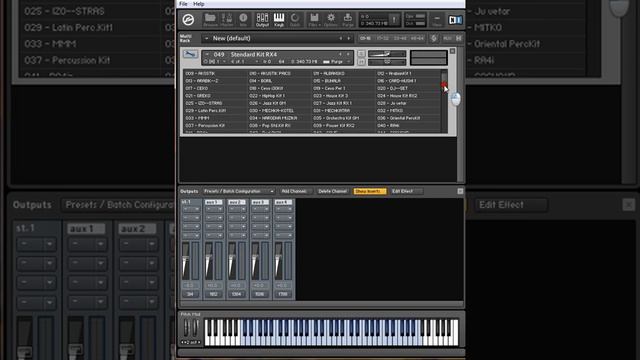Click the rack resize icon
This screenshot has height=360, width=640.
click(458, 38)
